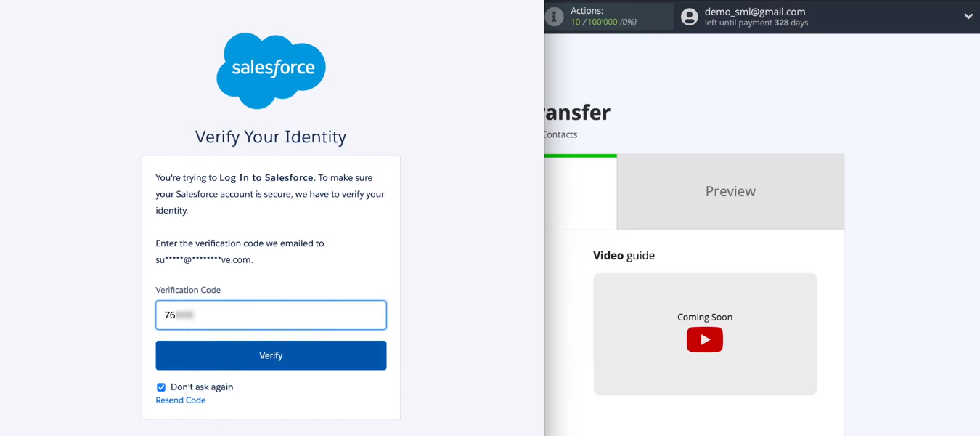Screen dimensions: 980x436
Task: Play the Coming Soon YouTube video
Action: point(705,339)
